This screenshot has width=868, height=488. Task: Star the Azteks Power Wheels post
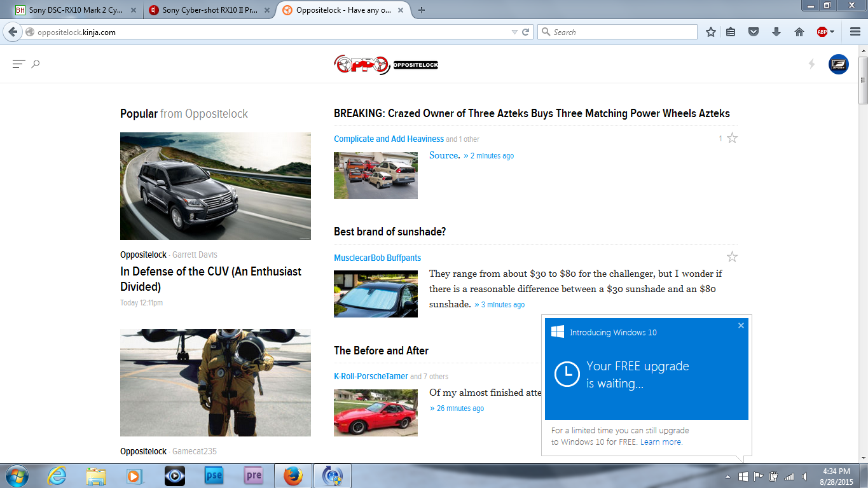coord(732,138)
